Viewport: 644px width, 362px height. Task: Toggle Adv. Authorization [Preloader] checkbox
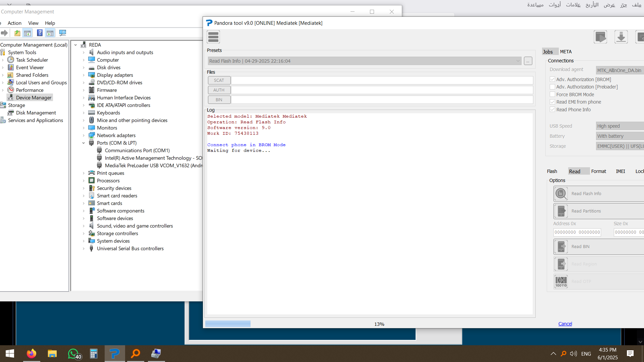(552, 87)
